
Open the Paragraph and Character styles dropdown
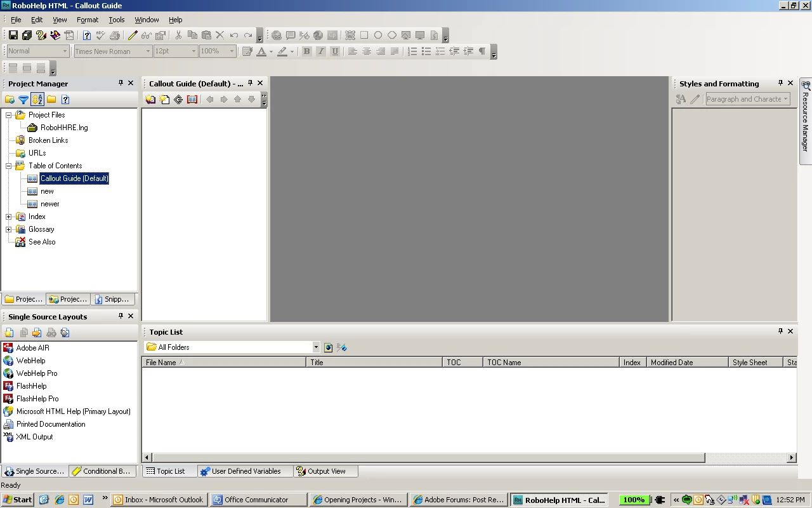(785, 99)
